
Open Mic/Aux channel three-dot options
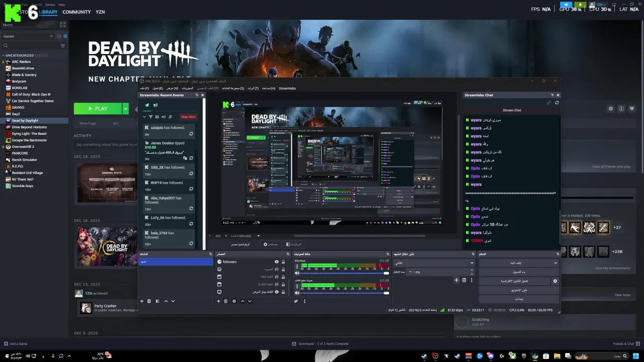[297, 266]
